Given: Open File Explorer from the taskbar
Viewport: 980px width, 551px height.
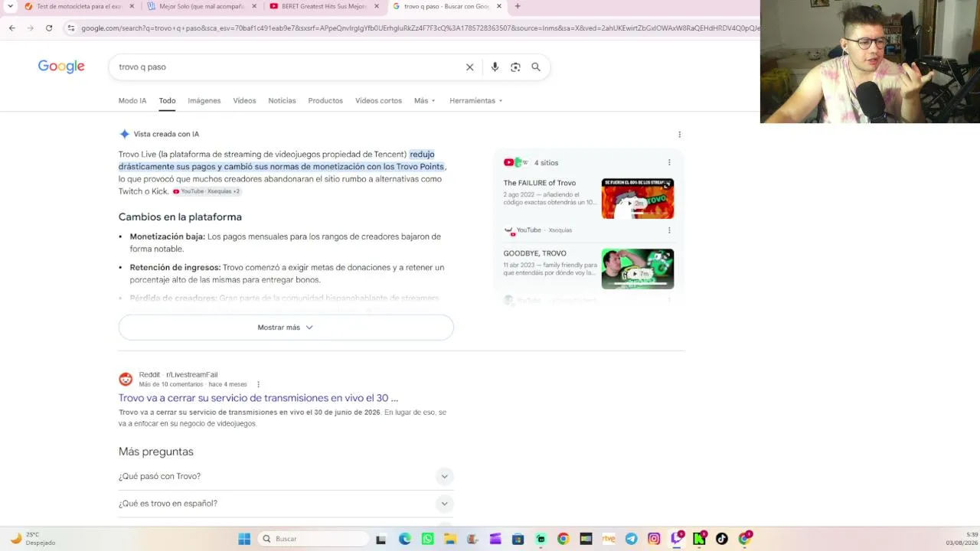Looking at the screenshot, I should (x=450, y=539).
